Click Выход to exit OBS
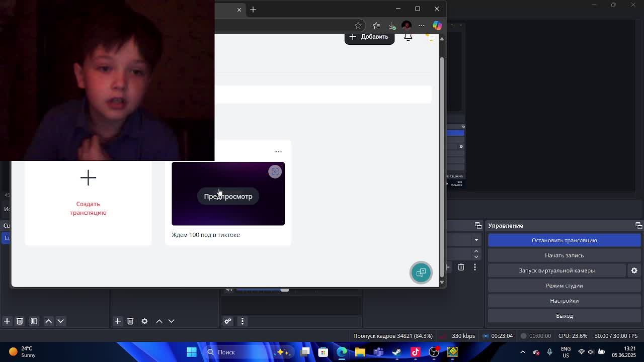Image resolution: width=644 pixels, height=362 pixels. (x=564, y=316)
